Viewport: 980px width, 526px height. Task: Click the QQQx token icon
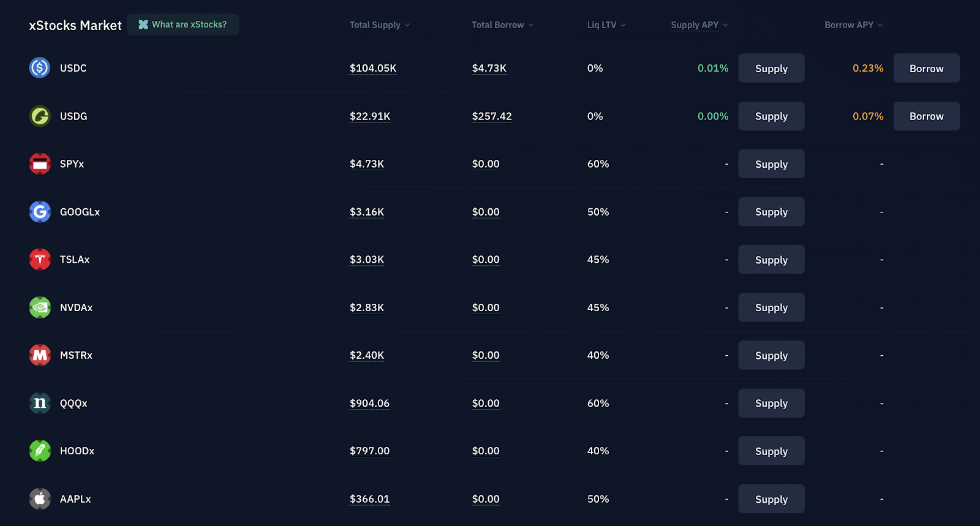coord(40,403)
